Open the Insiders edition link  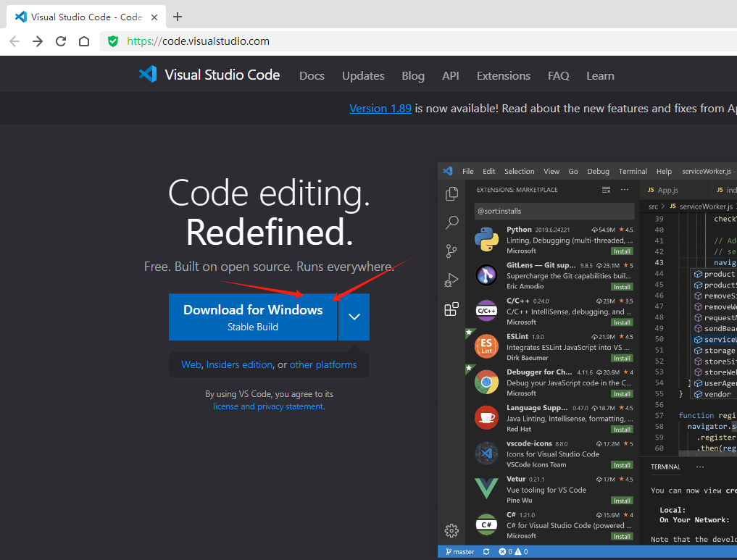(239, 364)
